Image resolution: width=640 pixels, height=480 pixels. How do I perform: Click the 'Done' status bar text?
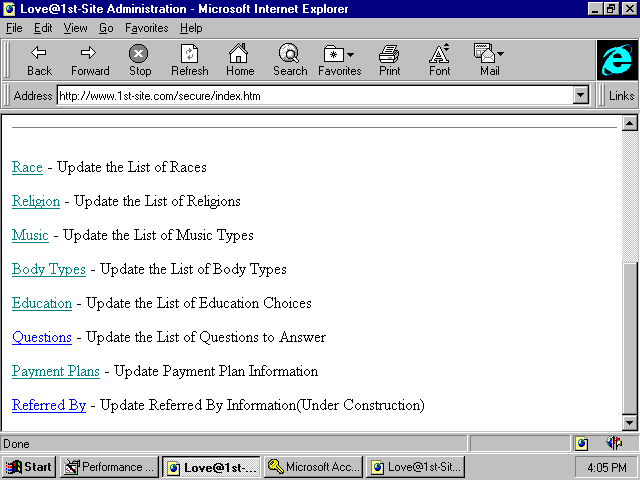tap(16, 444)
